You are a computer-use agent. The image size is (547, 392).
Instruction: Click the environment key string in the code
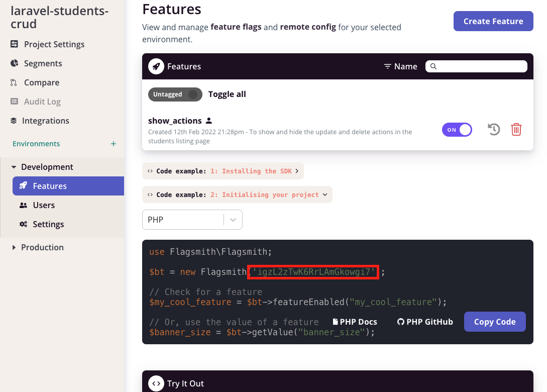pyautogui.click(x=313, y=272)
